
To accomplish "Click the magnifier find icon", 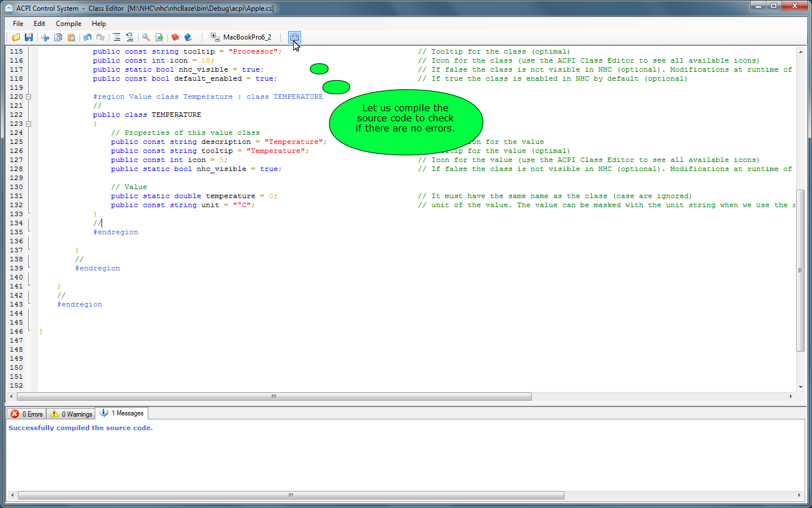I will click(x=145, y=37).
